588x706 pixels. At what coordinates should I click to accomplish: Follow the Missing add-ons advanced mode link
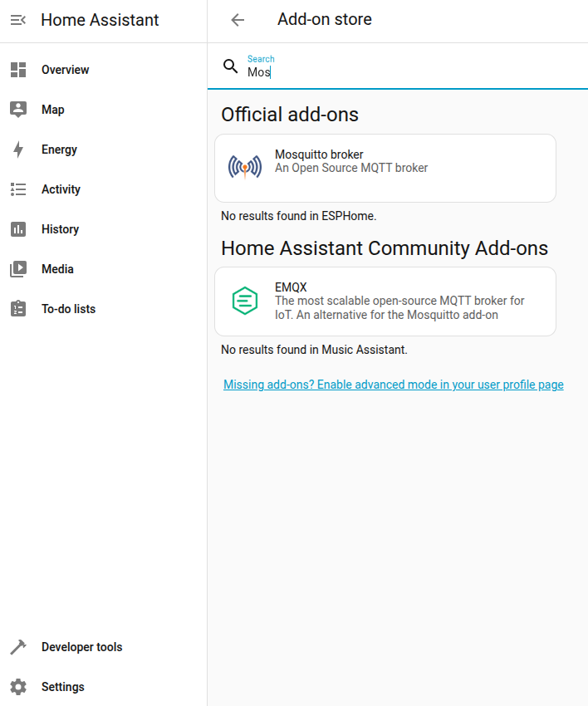(394, 385)
